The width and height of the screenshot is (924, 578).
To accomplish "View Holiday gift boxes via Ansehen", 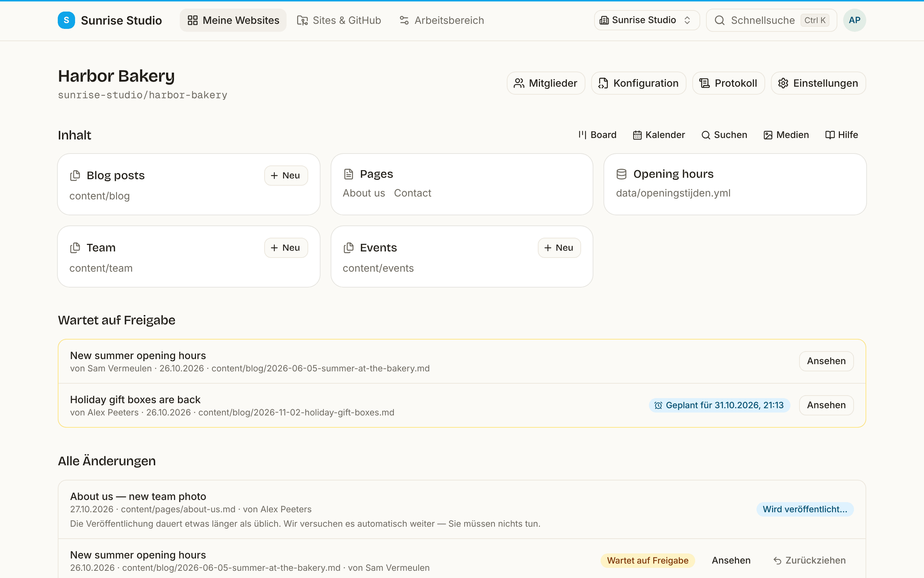I will (826, 405).
